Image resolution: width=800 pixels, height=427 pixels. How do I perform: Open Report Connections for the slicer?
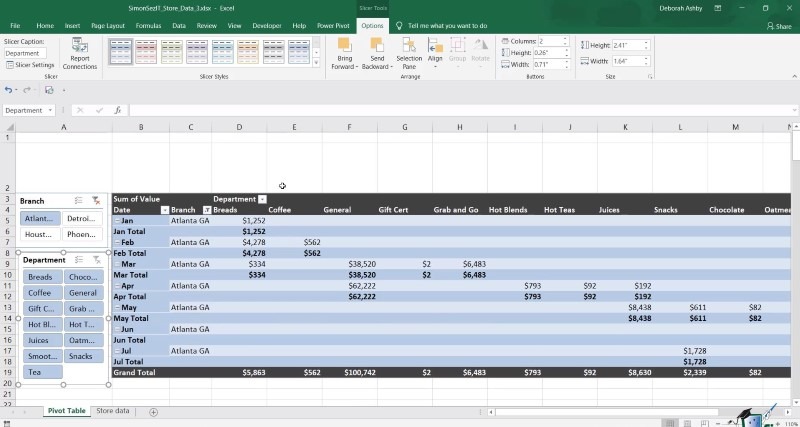click(80, 54)
